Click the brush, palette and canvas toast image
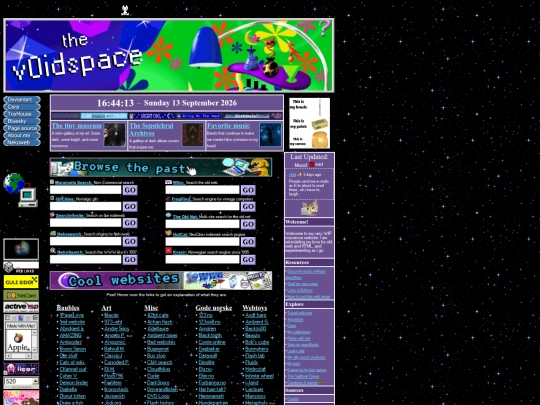 pyautogui.click(x=309, y=123)
